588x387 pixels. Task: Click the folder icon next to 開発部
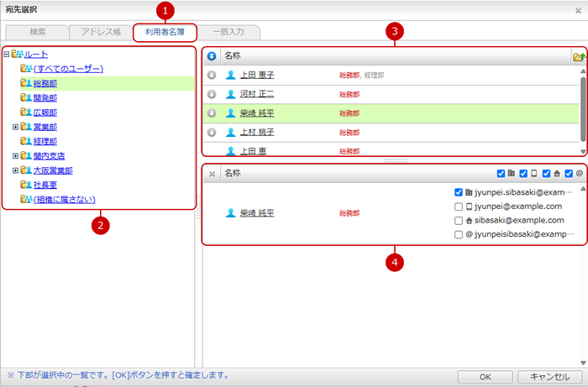pyautogui.click(x=25, y=97)
